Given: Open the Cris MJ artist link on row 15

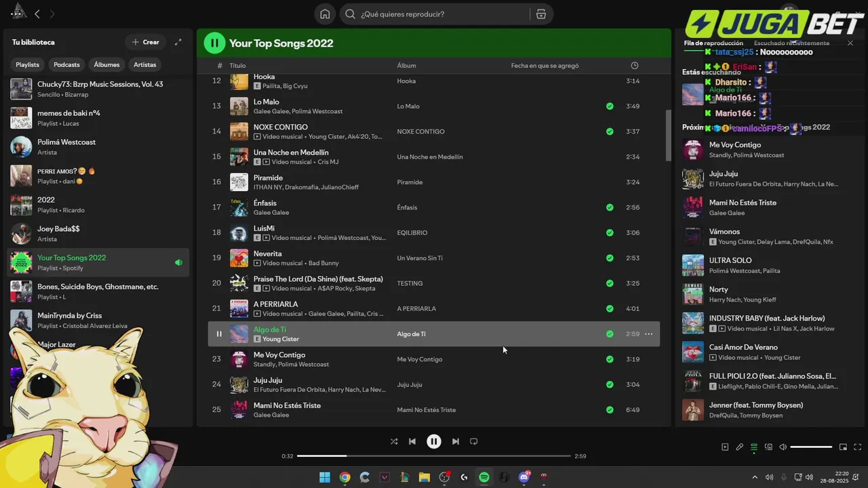Looking at the screenshot, I should (328, 162).
